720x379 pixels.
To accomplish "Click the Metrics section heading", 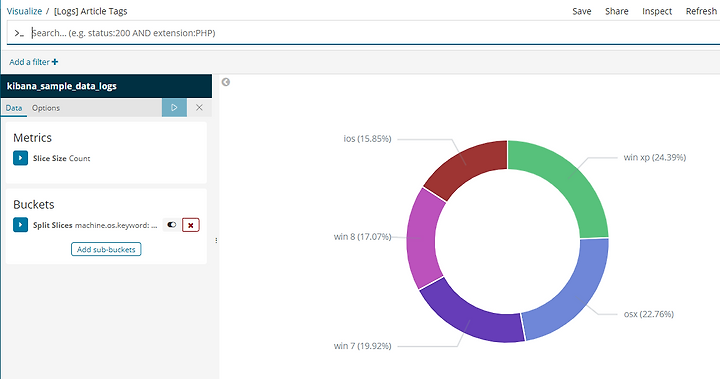I will point(32,138).
